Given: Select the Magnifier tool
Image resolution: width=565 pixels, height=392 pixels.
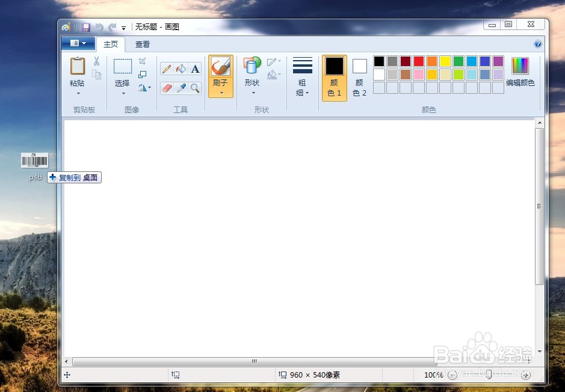Looking at the screenshot, I should click(x=195, y=88).
